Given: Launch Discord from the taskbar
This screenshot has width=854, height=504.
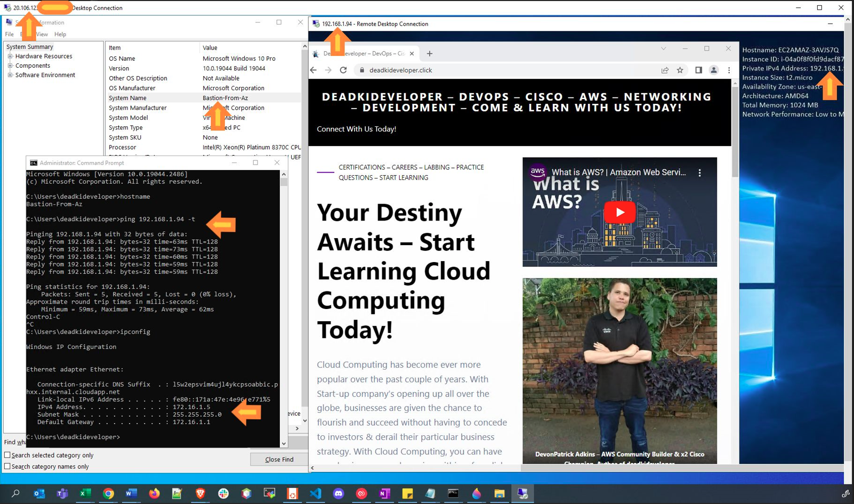Looking at the screenshot, I should point(339,493).
